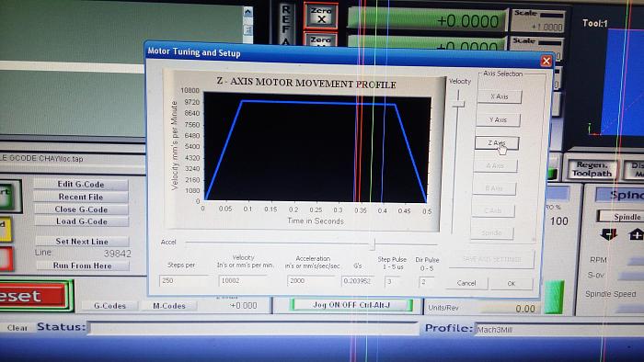Select the Y Axis button
The height and width of the screenshot is (362, 644).
click(499, 119)
